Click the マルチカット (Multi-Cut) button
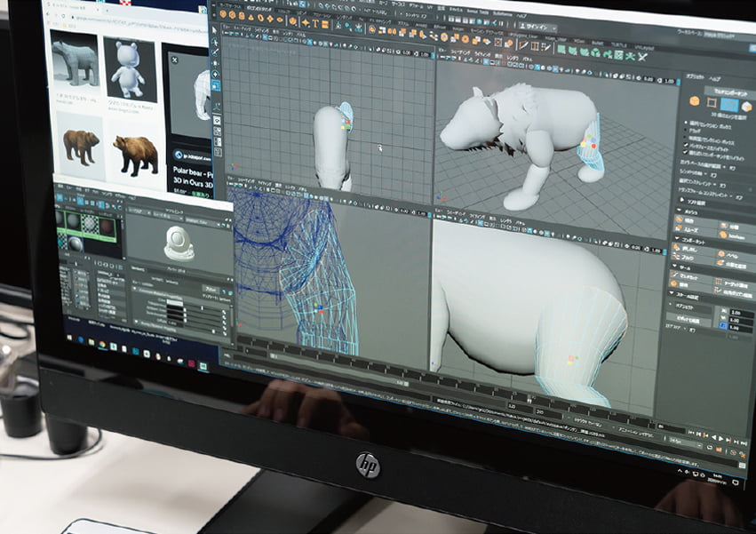This screenshot has height=534, width=756. click(x=691, y=277)
